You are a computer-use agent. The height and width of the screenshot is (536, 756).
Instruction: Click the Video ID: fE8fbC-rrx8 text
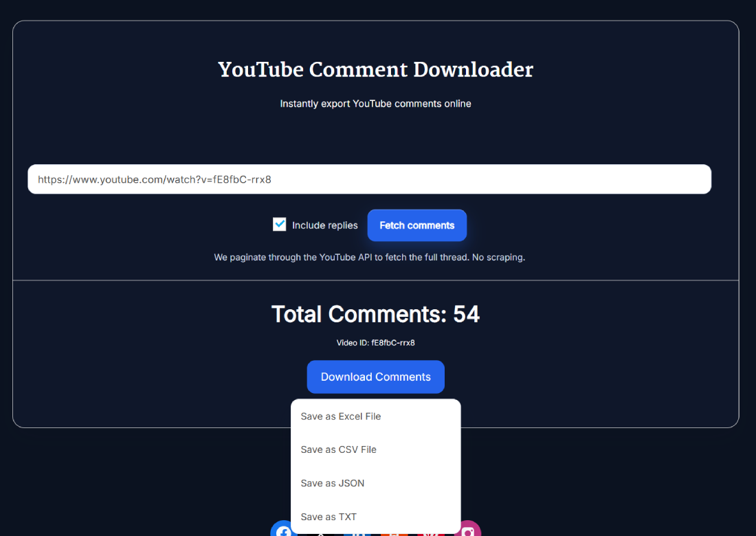[x=375, y=343]
